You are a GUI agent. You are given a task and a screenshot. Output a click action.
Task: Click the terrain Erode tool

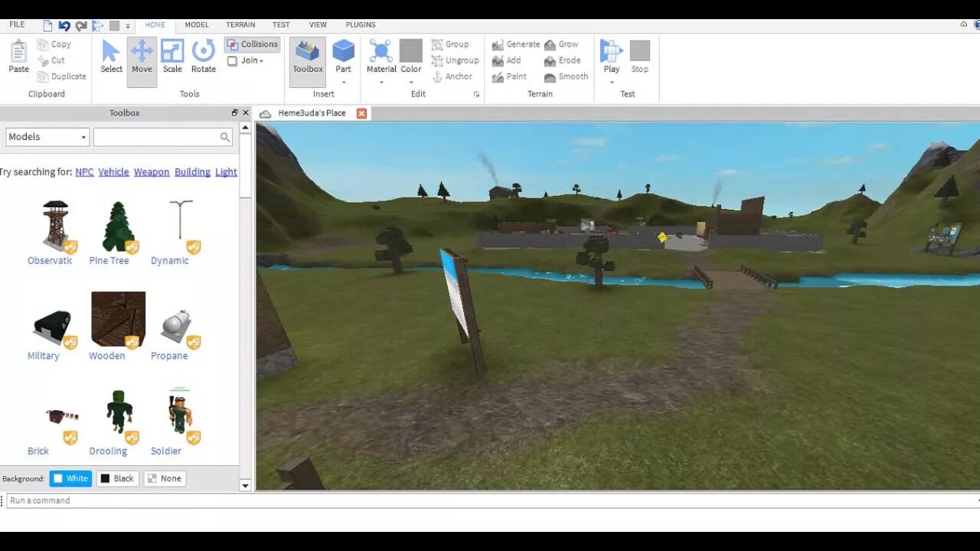[x=563, y=60]
